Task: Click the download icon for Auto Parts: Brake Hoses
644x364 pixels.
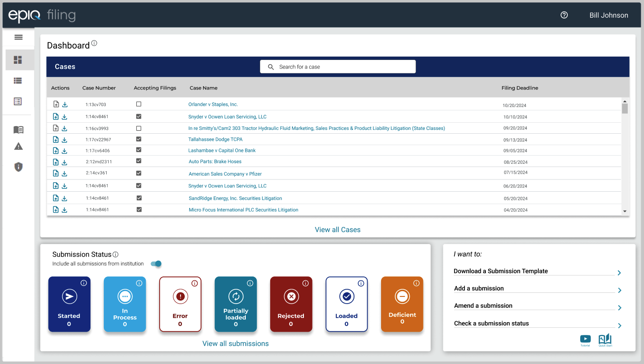Action: coord(65,162)
